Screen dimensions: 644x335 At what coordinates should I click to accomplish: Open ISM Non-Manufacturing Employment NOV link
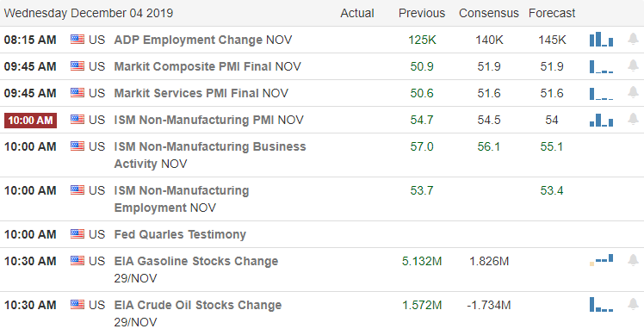coord(182,199)
